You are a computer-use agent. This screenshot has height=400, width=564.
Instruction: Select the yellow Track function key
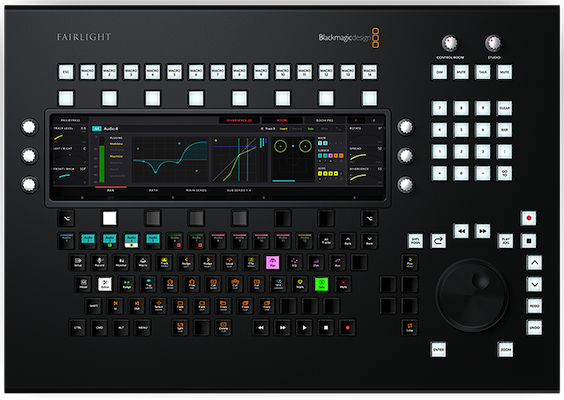coord(164,263)
